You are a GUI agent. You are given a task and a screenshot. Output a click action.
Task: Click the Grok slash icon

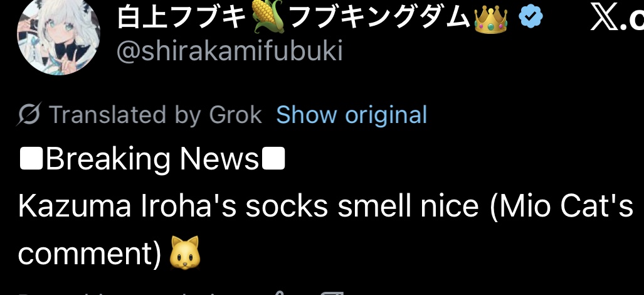[29, 114]
